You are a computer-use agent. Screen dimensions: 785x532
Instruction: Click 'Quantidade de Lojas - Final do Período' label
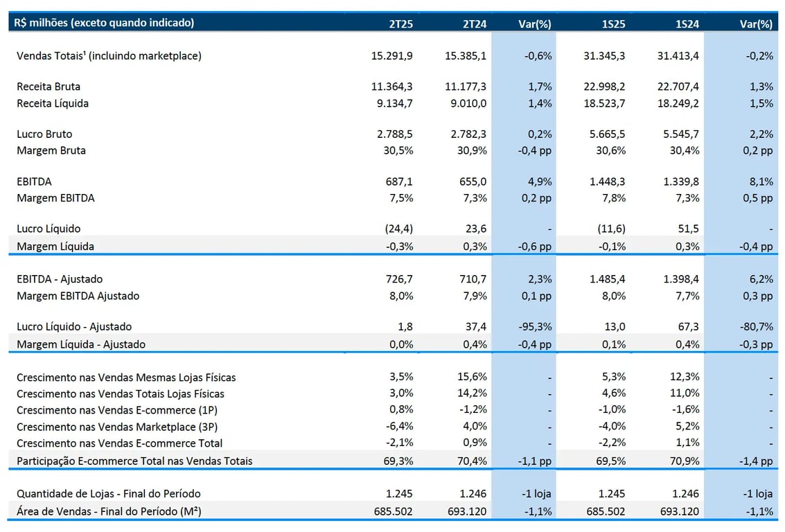[109, 494]
